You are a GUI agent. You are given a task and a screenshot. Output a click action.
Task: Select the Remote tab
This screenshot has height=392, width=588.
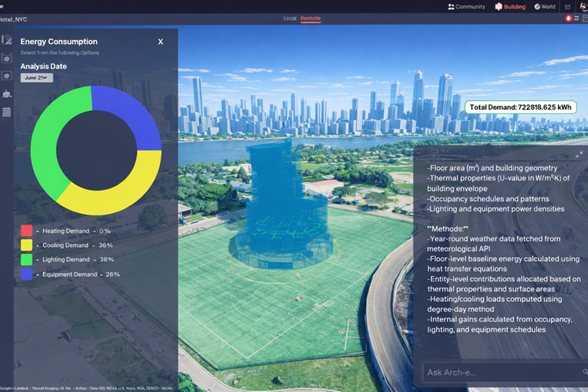310,18
